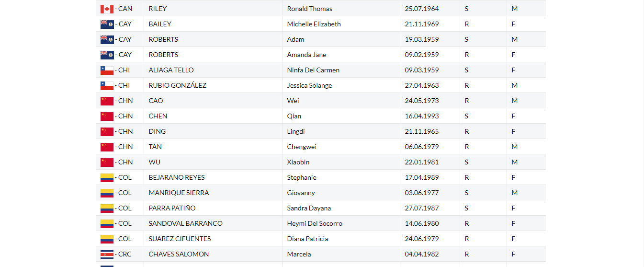Select the surname MANRIQUE SIERRA
Viewport: 644px width, 267px height.
pyautogui.click(x=179, y=193)
